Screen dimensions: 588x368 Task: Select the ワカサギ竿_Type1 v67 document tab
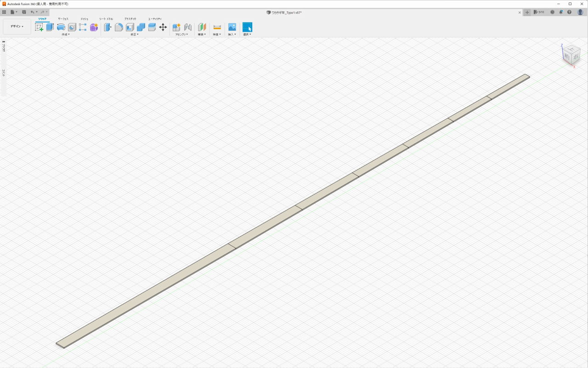[284, 12]
